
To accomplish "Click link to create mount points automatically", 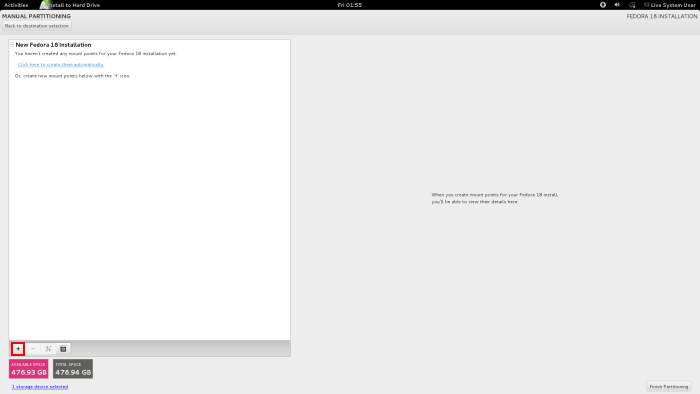I will pos(61,65).
